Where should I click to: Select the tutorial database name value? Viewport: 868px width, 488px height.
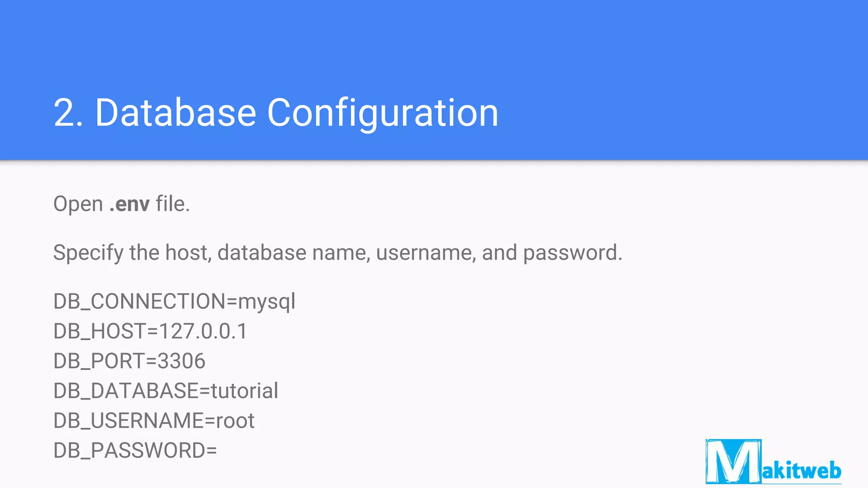click(245, 391)
